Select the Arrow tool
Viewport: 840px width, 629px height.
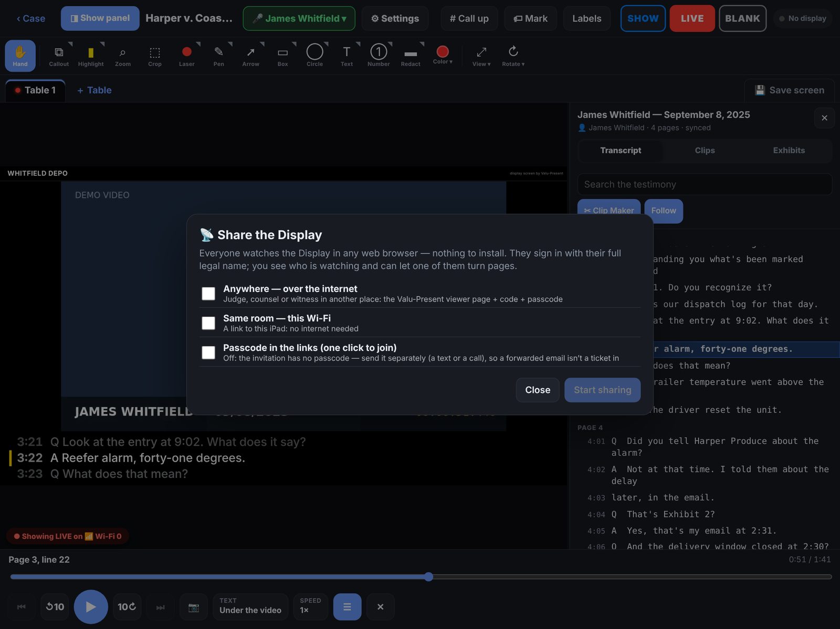[251, 56]
